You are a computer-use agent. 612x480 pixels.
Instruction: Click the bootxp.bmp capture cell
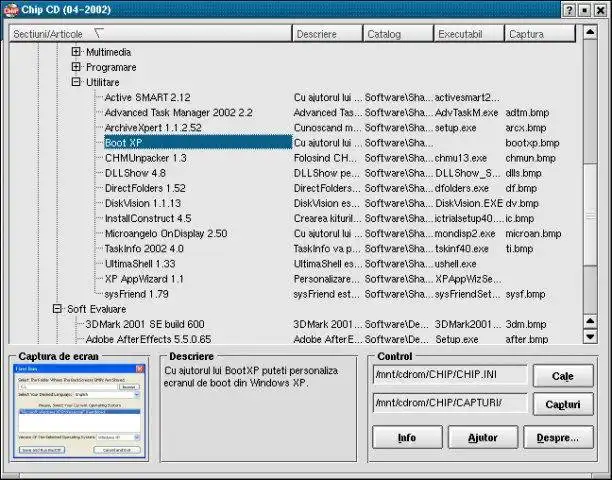click(532, 143)
